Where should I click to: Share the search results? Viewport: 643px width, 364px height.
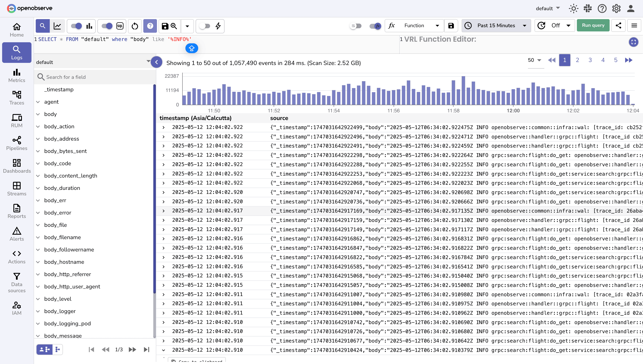618,25
